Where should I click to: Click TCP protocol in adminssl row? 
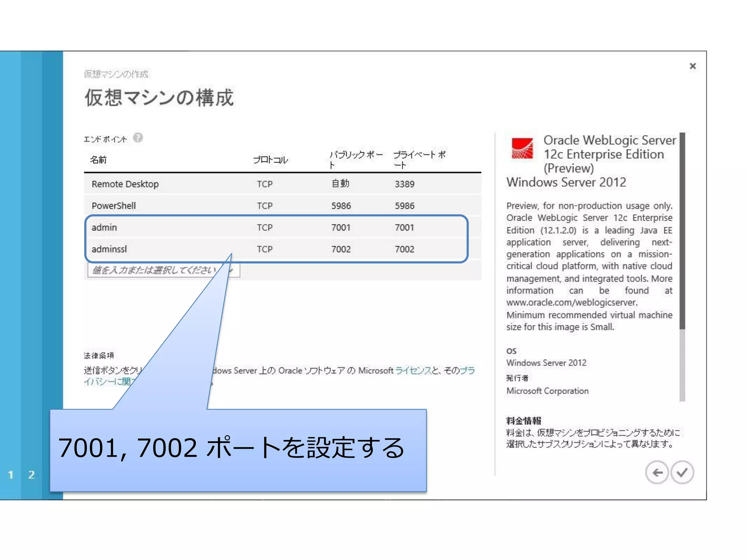point(265,249)
